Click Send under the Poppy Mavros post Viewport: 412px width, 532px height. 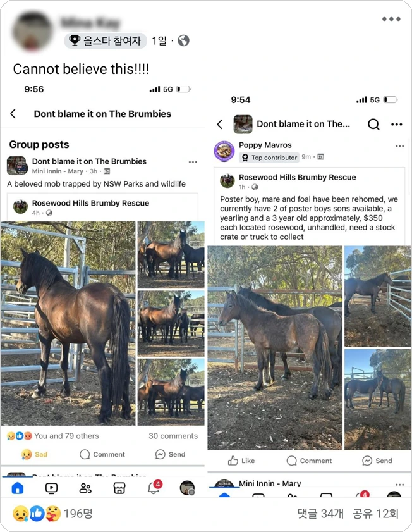click(x=377, y=461)
